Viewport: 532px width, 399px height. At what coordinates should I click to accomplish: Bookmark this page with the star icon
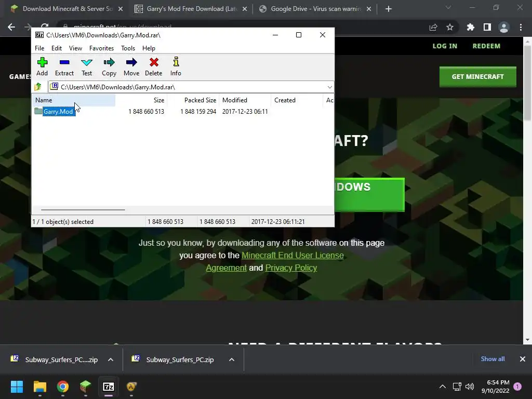click(450, 27)
